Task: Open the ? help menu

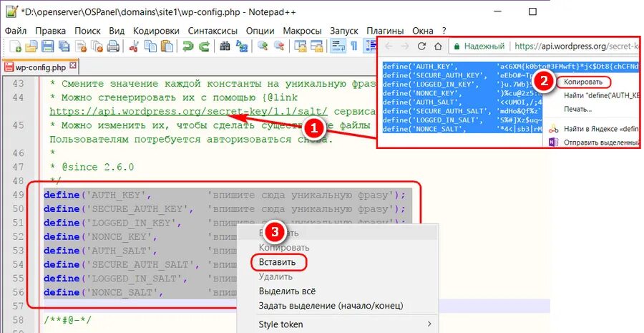Action: (444, 31)
